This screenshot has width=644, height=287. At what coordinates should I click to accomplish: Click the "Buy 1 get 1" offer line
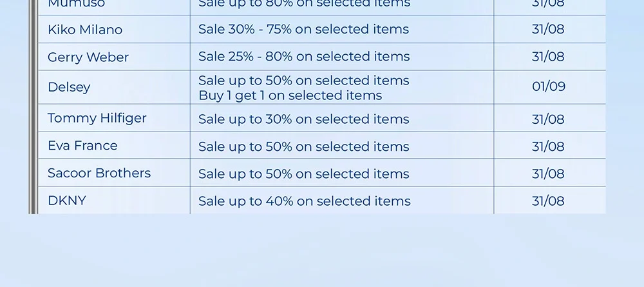click(x=290, y=95)
